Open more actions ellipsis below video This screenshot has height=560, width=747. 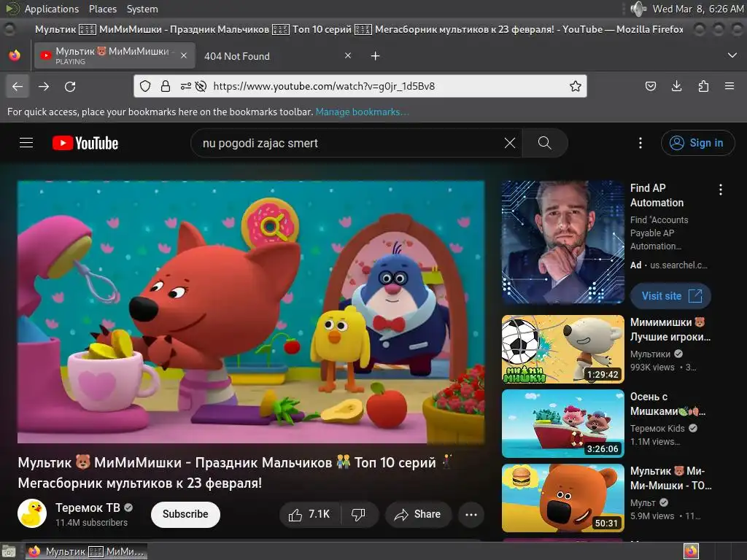click(x=471, y=514)
